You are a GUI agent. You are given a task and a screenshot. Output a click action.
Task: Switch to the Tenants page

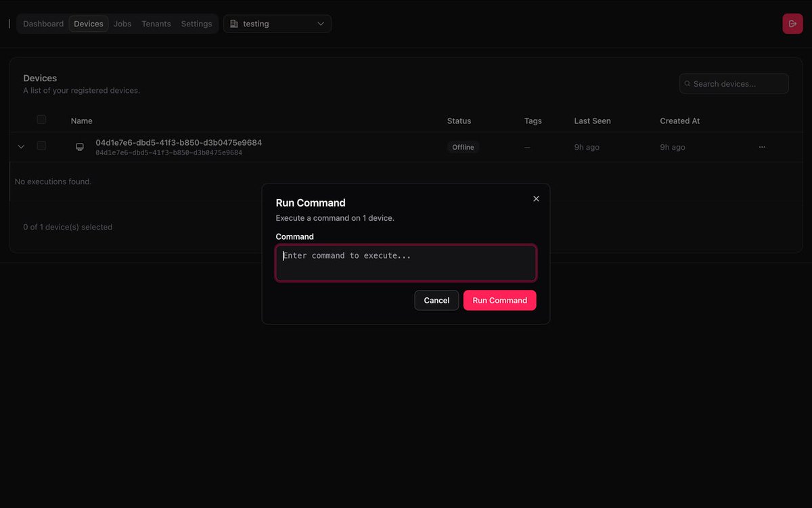156,23
